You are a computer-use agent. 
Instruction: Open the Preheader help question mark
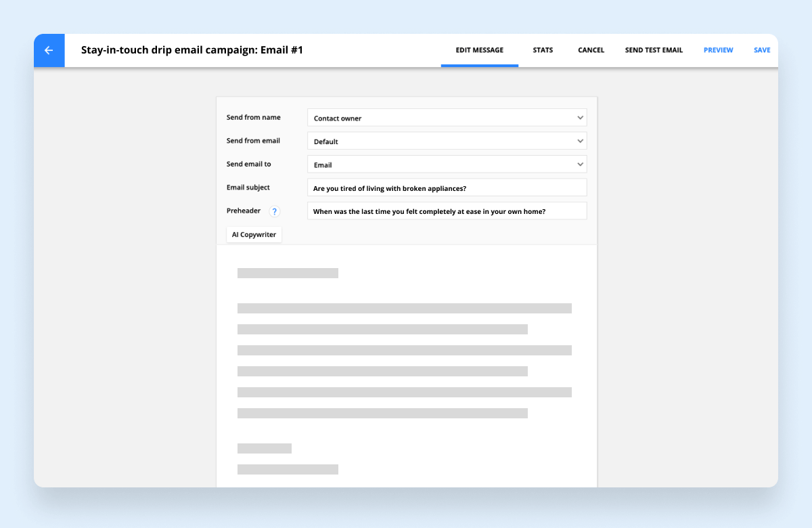[274, 212]
